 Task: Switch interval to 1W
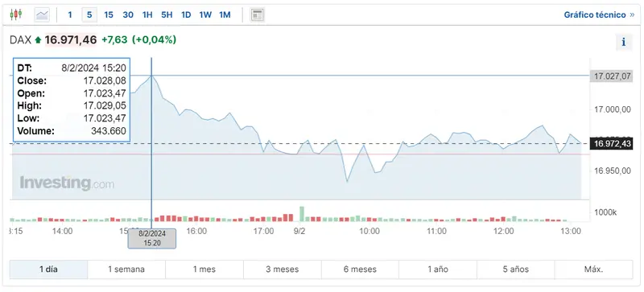pyautogui.click(x=205, y=15)
